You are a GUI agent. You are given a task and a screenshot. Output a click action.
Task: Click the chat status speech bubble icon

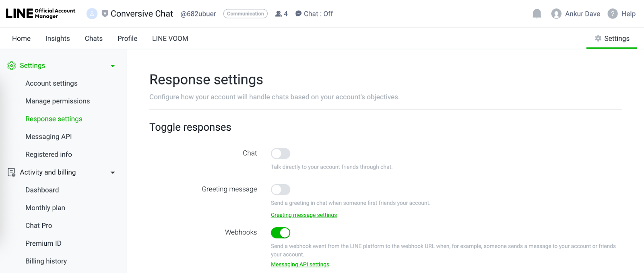pos(298,14)
